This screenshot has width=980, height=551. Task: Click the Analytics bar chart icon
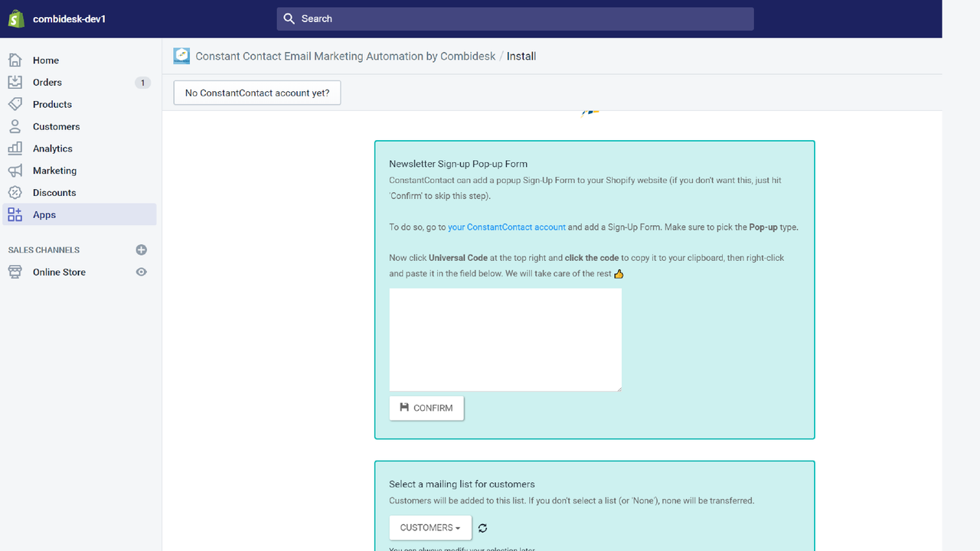point(15,148)
